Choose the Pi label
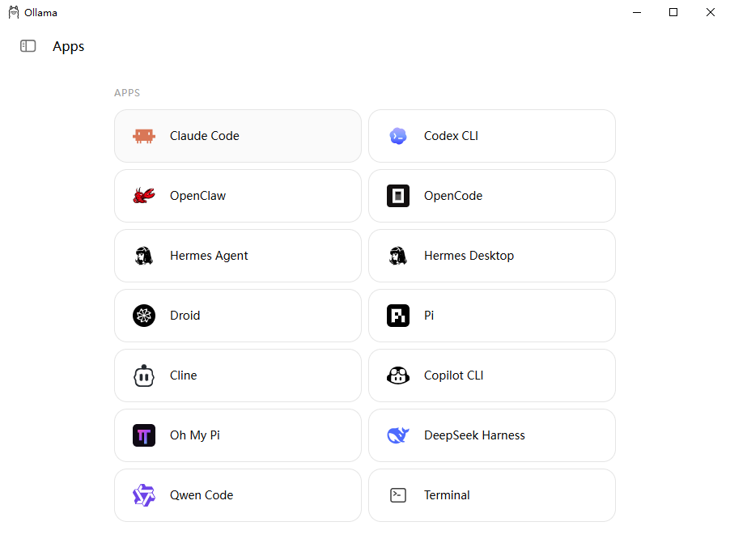Viewport: 730px width, 560px height. (x=429, y=316)
